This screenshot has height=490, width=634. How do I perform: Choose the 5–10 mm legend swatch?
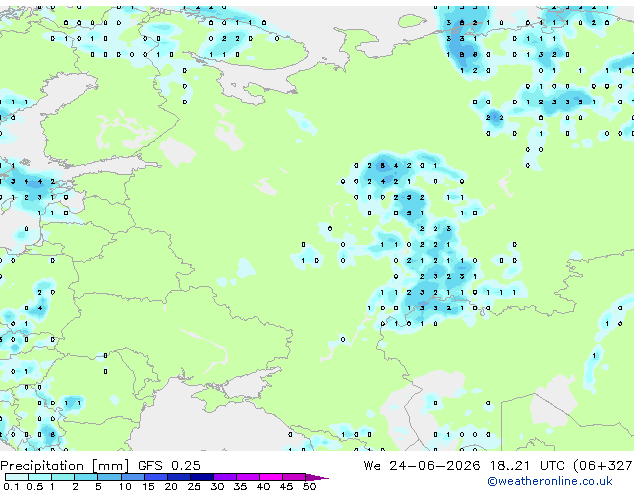coord(109,477)
